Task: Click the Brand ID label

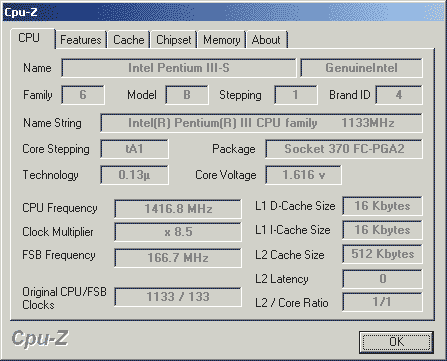Action: point(350,95)
